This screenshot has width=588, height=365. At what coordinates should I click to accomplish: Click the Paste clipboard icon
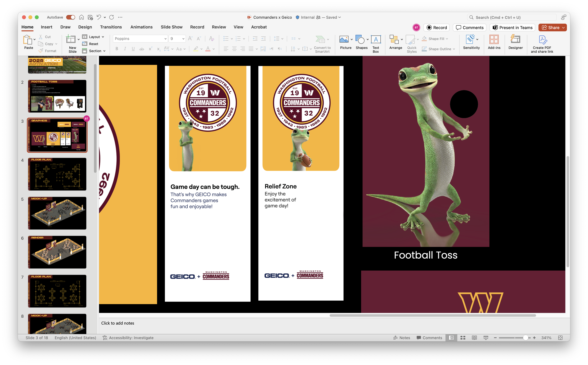(x=27, y=40)
